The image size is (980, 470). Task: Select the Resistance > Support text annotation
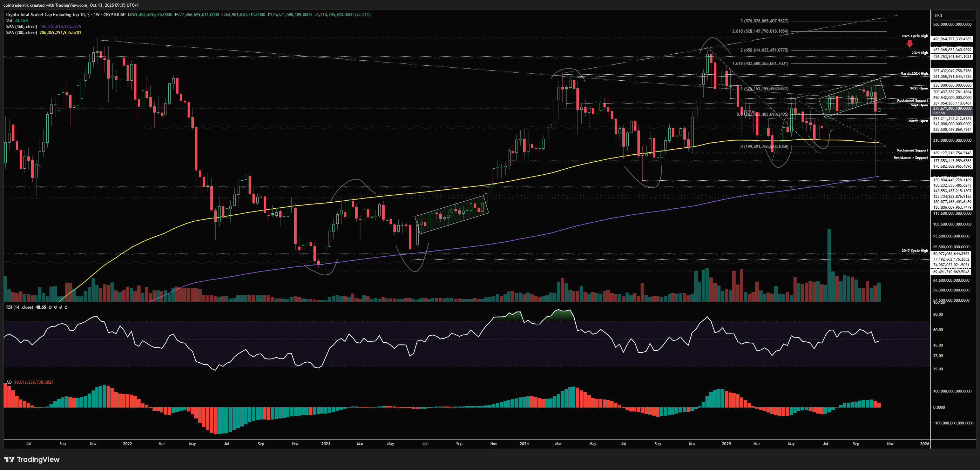(910, 157)
